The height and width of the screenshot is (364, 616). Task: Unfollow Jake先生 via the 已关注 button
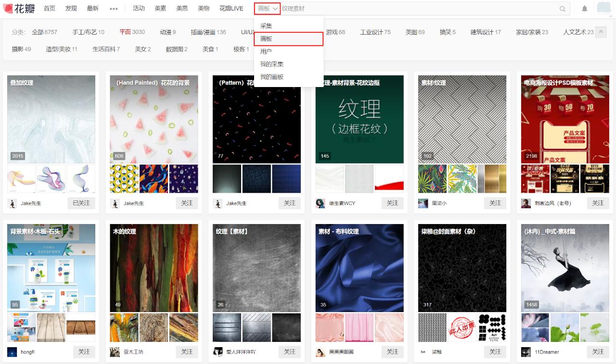tap(81, 203)
